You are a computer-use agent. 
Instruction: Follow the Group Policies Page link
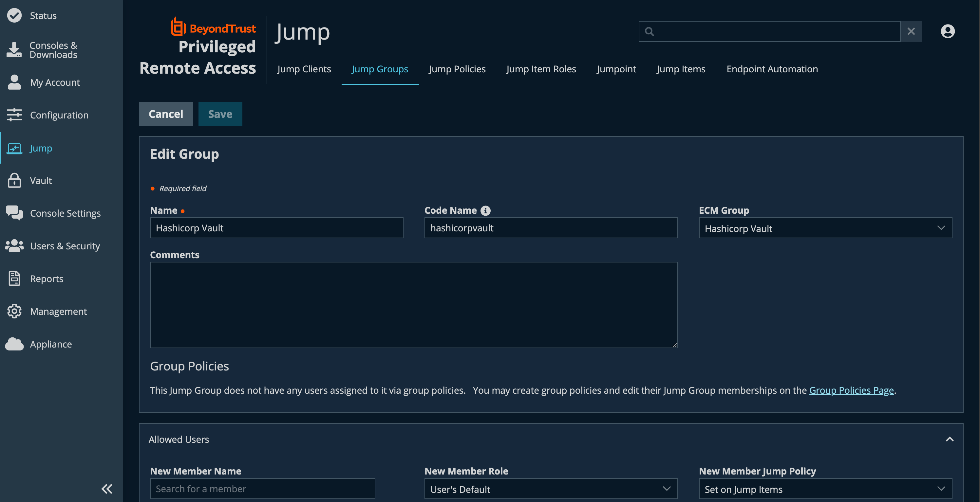tap(851, 390)
